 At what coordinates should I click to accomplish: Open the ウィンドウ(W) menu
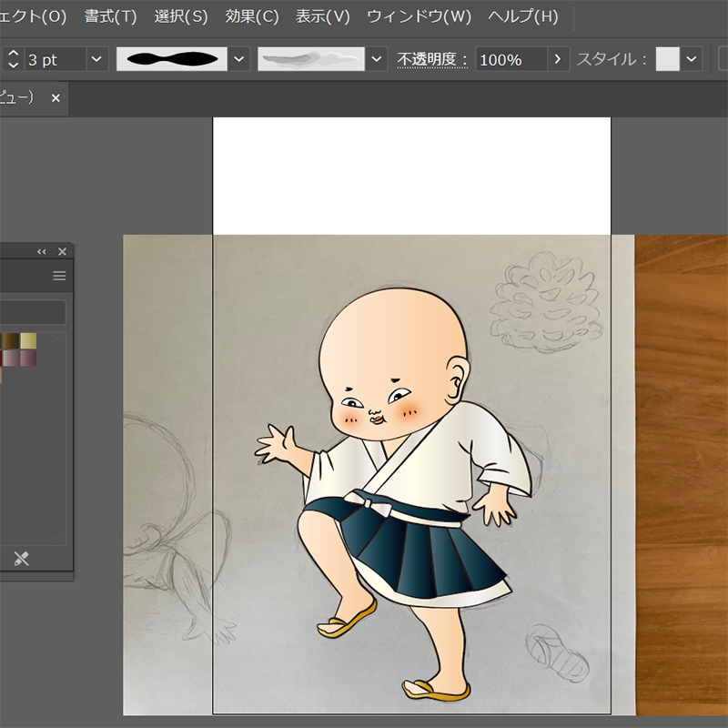click(419, 16)
